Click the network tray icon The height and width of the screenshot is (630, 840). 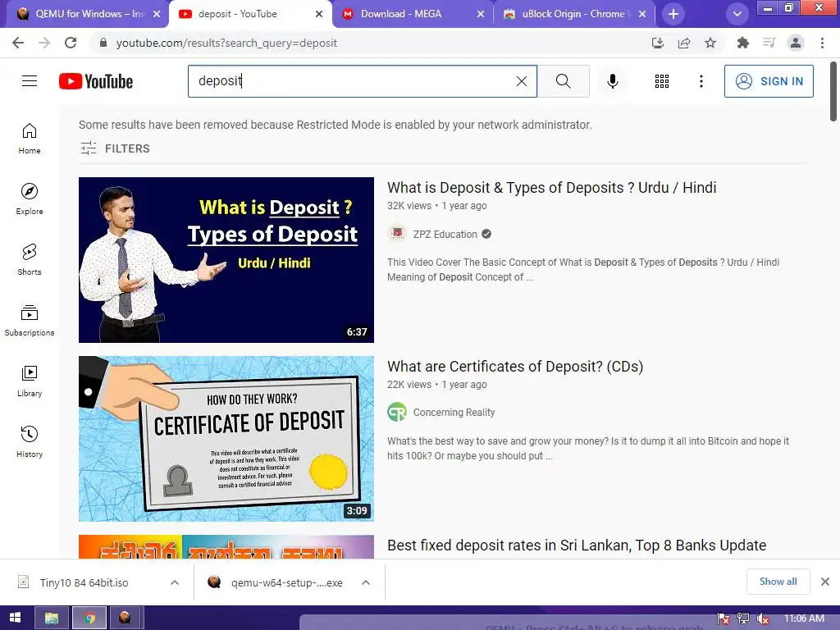tap(743, 619)
